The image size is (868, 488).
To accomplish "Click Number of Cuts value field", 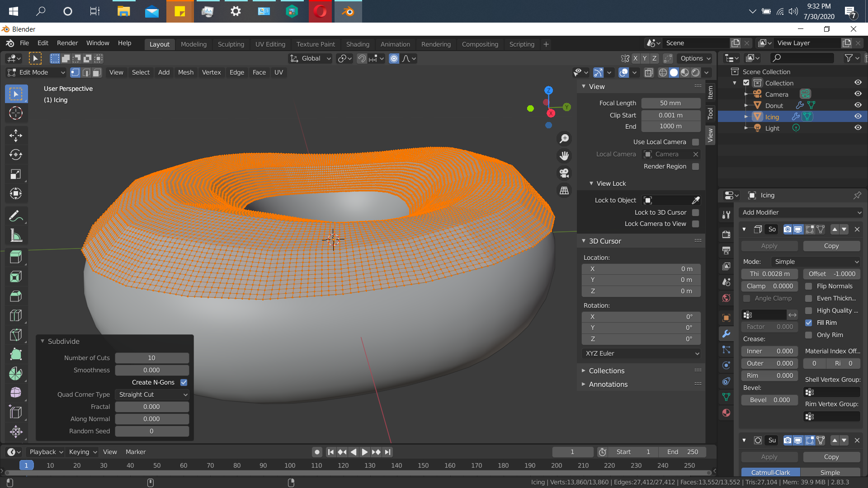I will [152, 358].
